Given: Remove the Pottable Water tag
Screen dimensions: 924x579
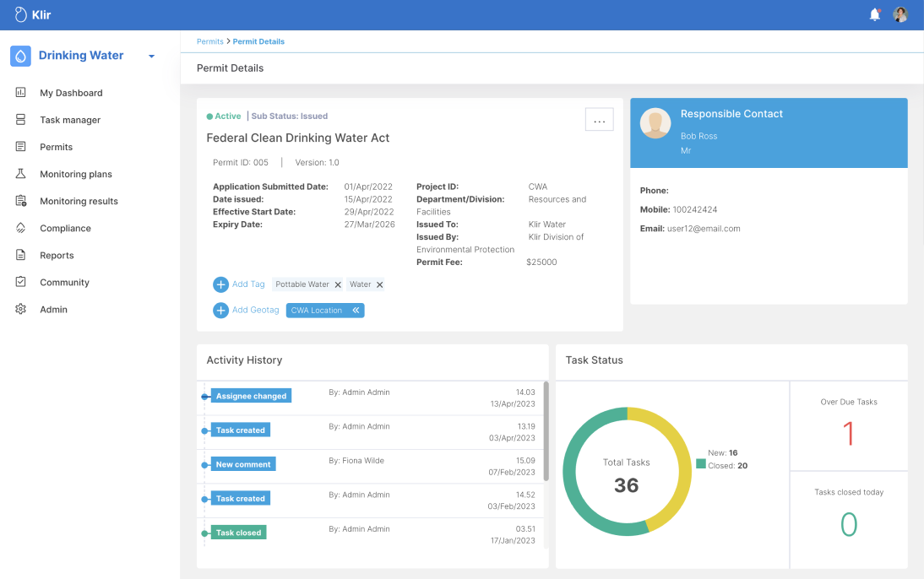Looking at the screenshot, I should point(338,285).
